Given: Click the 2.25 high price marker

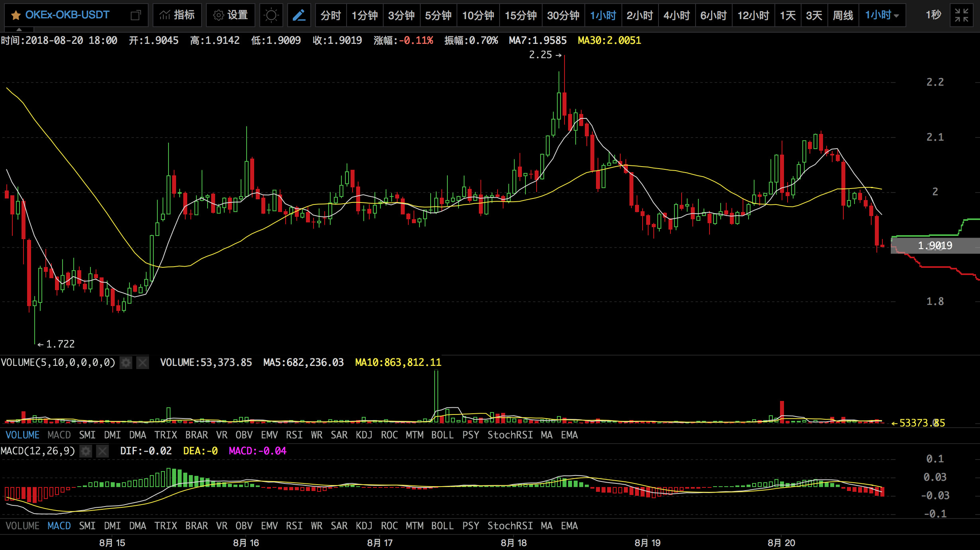Looking at the screenshot, I should click(x=545, y=55).
